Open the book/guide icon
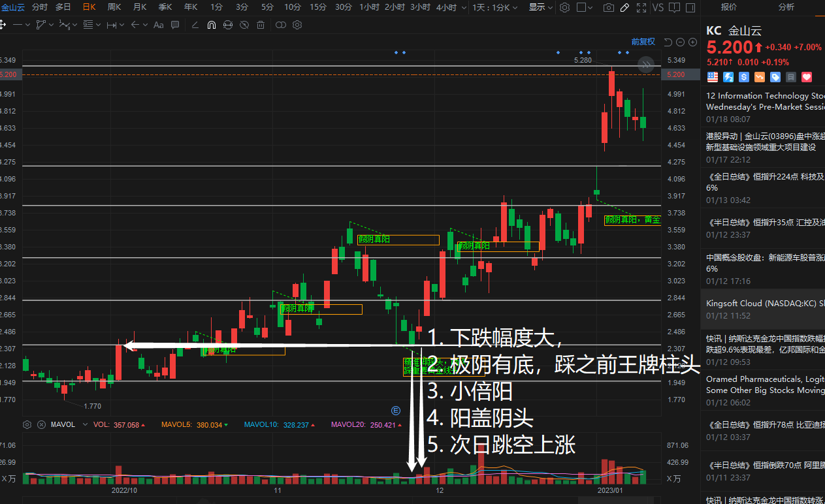The height and width of the screenshot is (504, 825). tap(674, 7)
